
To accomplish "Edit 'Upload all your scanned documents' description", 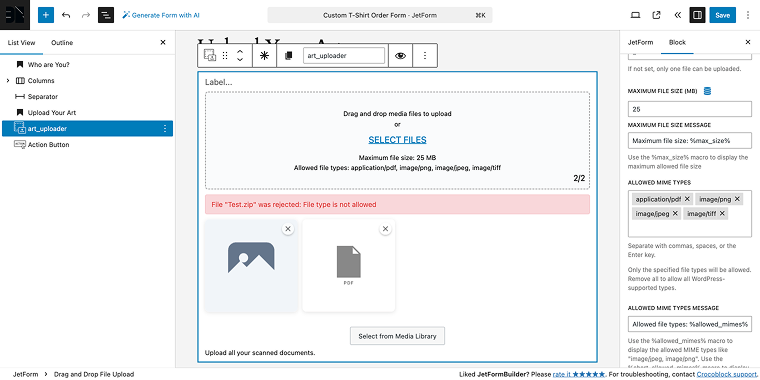I will pos(260,352).
